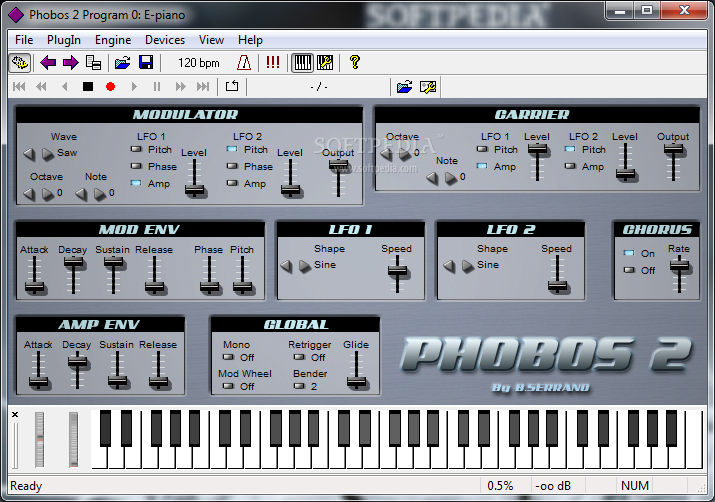Click the fast forward button

point(181,86)
